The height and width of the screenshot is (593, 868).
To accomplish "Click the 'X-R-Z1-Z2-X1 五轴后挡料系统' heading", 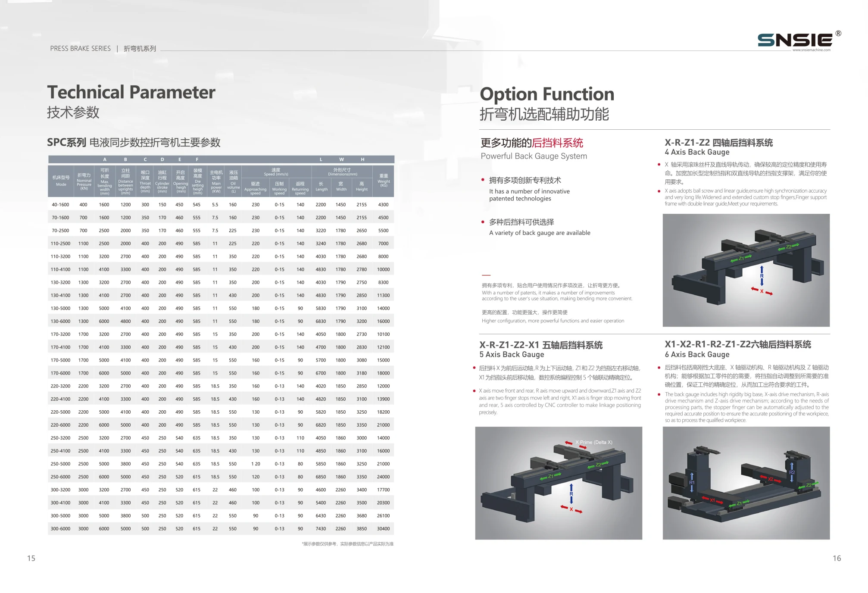I will point(541,345).
